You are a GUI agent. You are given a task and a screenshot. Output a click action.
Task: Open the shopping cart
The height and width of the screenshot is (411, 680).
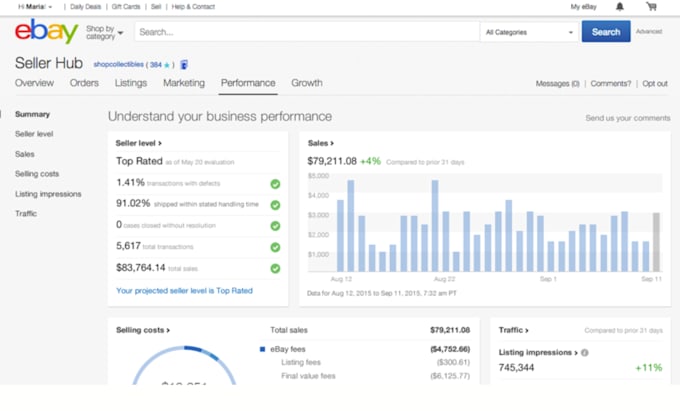pyautogui.click(x=651, y=7)
